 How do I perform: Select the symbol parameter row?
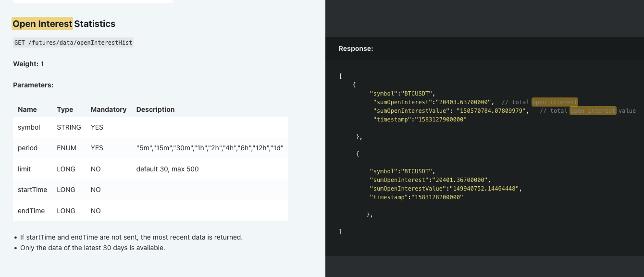coord(150,127)
